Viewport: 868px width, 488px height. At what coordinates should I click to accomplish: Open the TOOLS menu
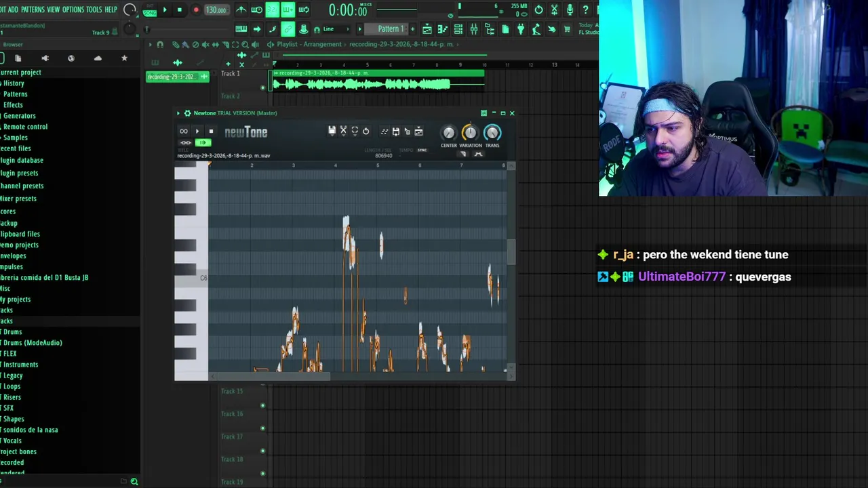(x=94, y=9)
